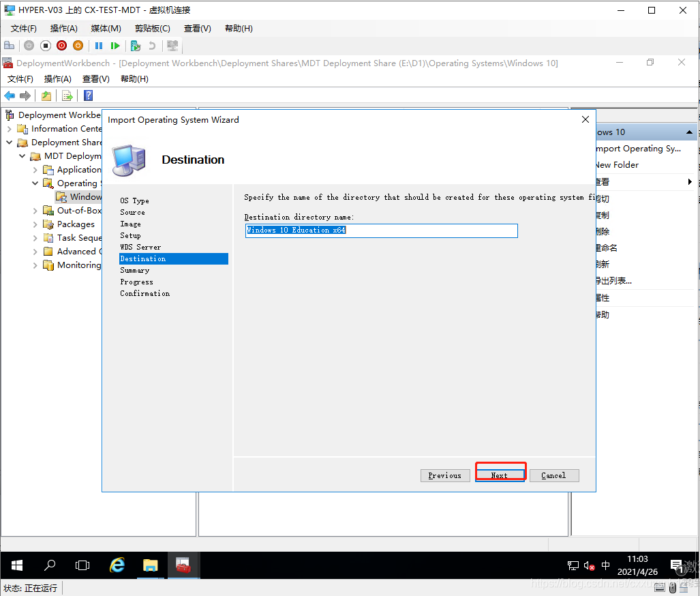The width and height of the screenshot is (700, 596).
Task: Expand the 查看 submenu arrow in Actions
Action: 690,182
